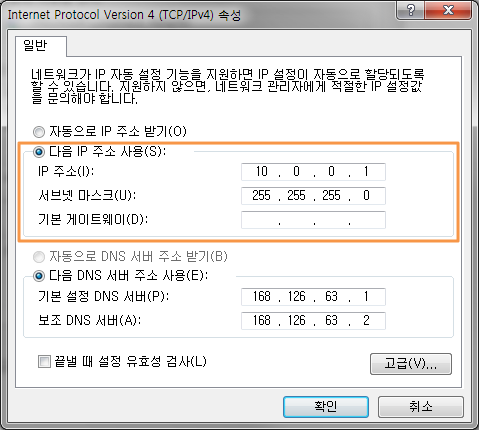Click the '기본 설정 DNS 서버(P):' label
Image resolution: width=479 pixels, height=430 pixels.
click(x=104, y=296)
